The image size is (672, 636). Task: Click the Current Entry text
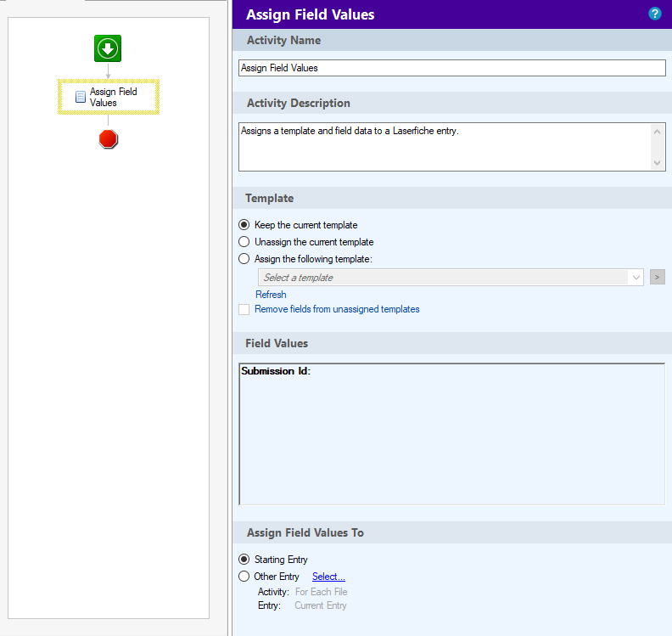(x=321, y=605)
